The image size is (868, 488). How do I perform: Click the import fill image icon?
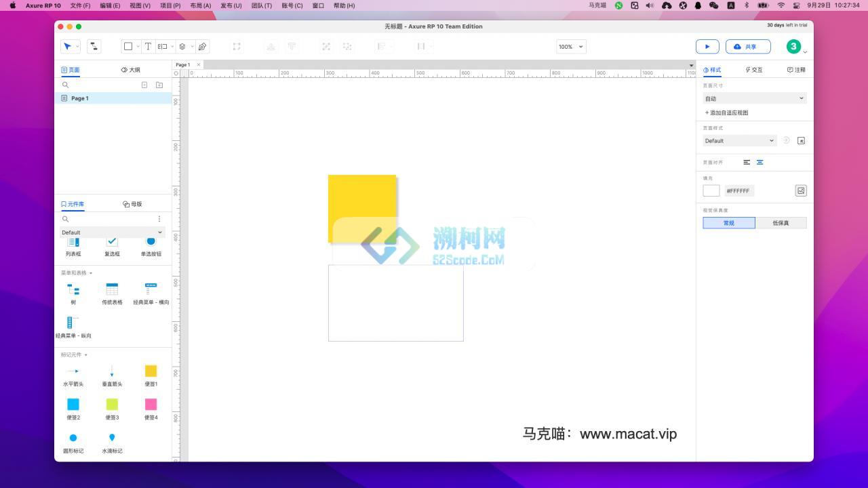[801, 190]
